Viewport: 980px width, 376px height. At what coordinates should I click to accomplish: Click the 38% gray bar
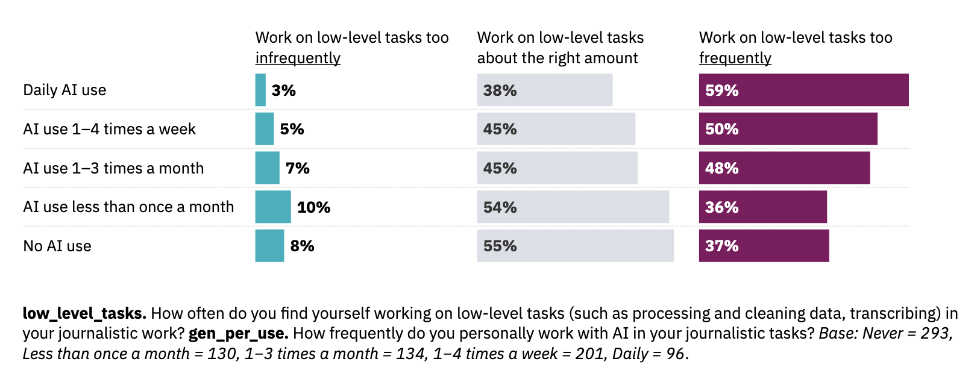545,90
